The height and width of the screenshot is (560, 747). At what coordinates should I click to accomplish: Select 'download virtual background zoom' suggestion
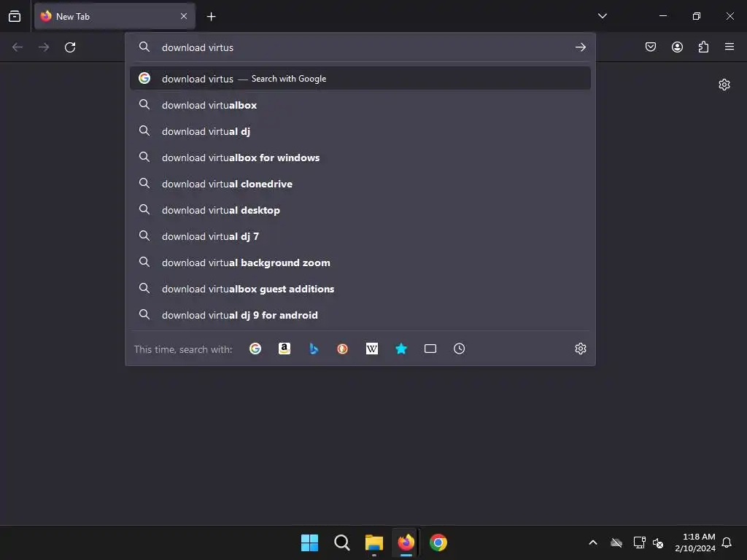pyautogui.click(x=360, y=262)
